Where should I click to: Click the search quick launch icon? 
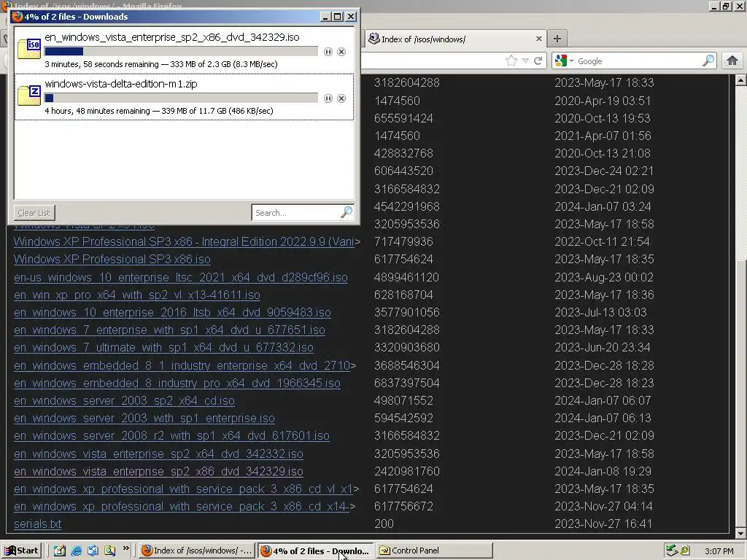(109, 551)
